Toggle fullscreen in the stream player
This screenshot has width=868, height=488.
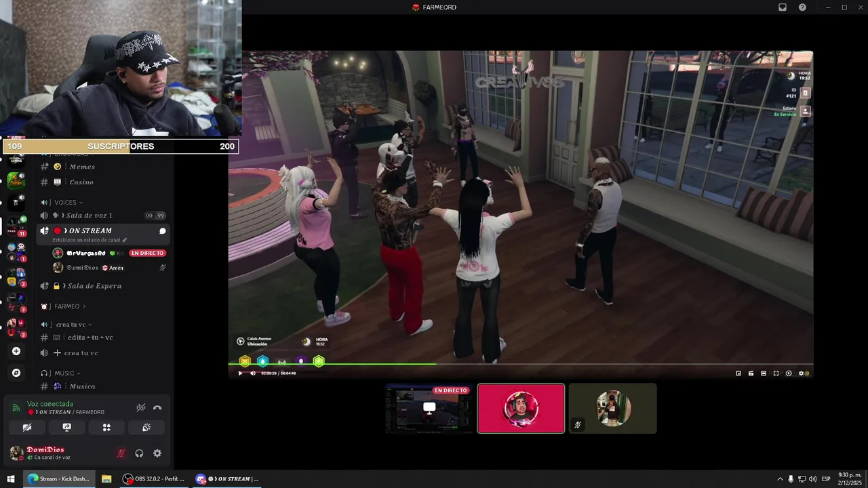pos(776,373)
